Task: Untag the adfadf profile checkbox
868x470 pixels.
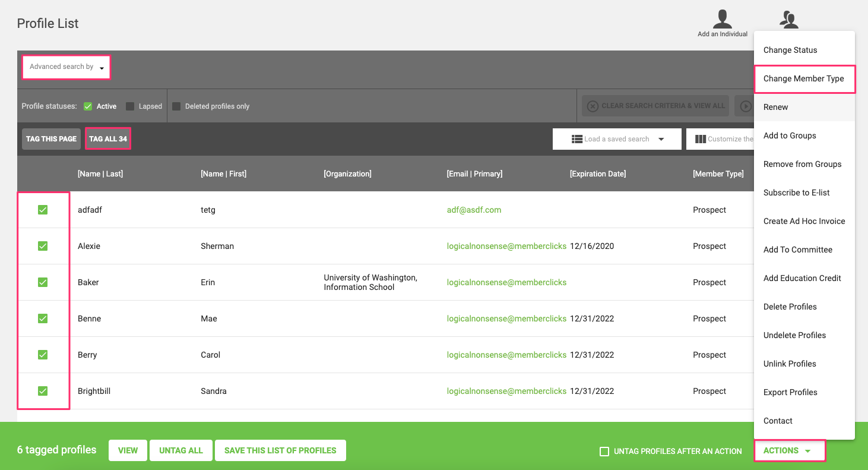Action: (43, 210)
